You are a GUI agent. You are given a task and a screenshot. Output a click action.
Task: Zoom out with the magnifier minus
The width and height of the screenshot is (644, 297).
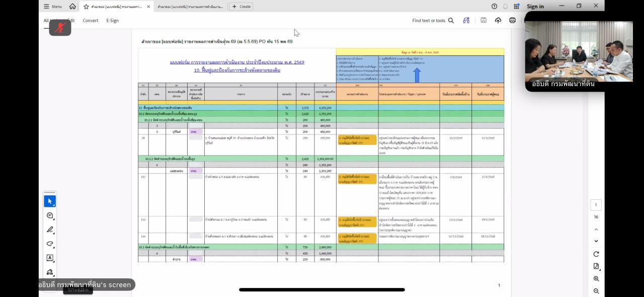[x=596, y=291]
